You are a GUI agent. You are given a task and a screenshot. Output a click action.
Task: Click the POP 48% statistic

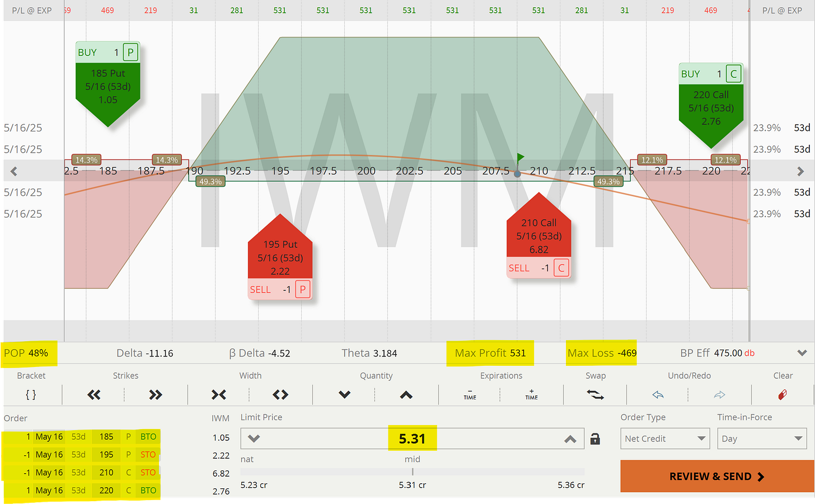pyautogui.click(x=26, y=353)
